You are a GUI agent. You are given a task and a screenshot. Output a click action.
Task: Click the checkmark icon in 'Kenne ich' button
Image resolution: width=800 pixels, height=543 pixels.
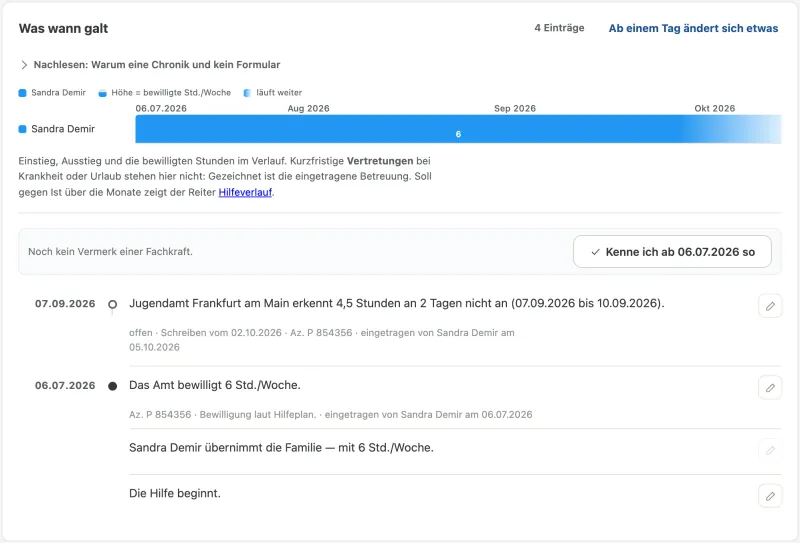595,252
